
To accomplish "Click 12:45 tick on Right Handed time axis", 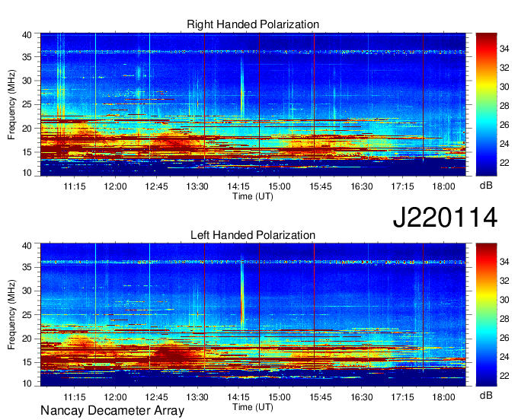I will [x=156, y=186].
